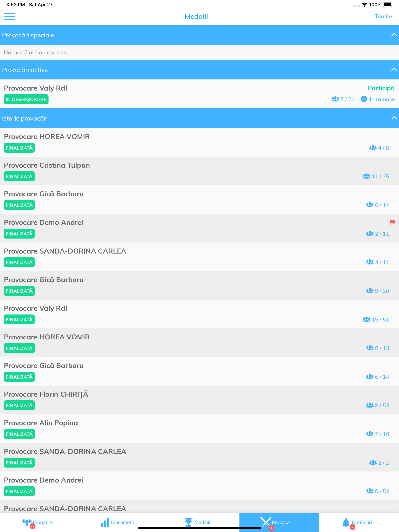Open Provocare Demo Andrei with 2 / 11
This screenshot has height=532, width=399.
(x=199, y=228)
